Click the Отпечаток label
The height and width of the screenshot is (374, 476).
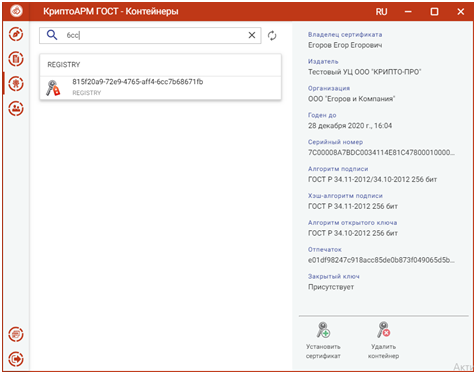(x=325, y=249)
